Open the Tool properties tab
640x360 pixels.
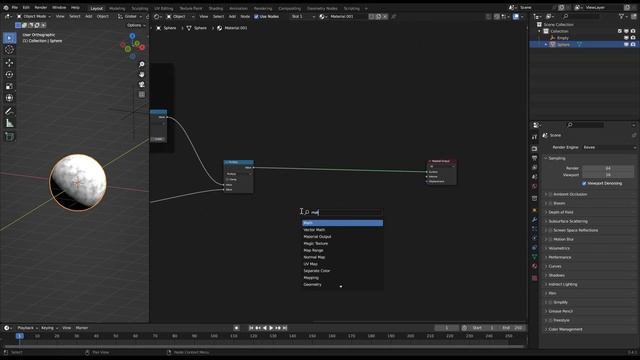534,137
